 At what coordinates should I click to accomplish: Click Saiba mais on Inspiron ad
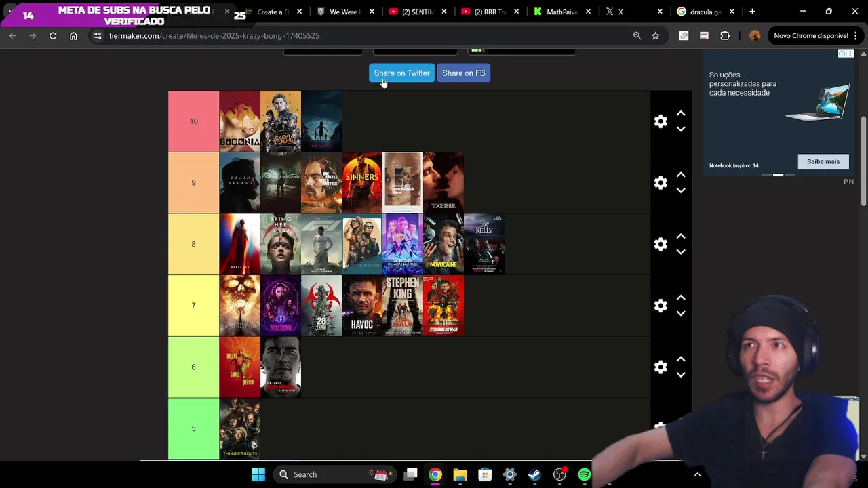823,161
